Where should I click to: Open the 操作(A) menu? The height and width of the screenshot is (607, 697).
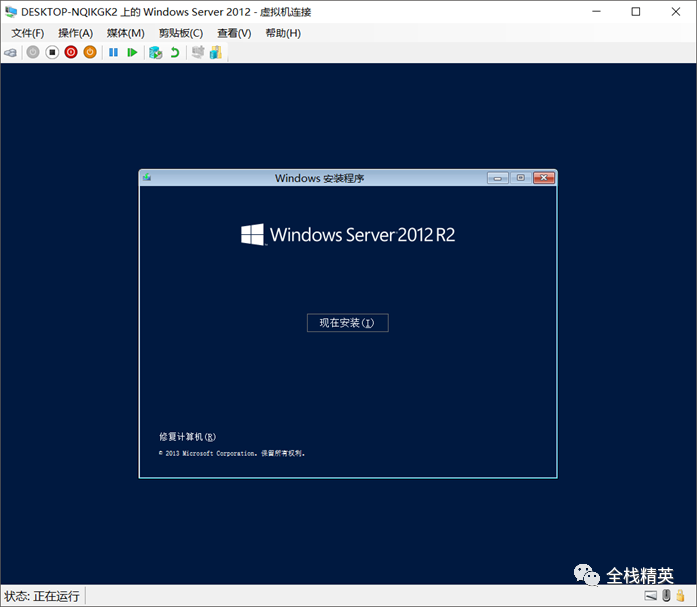tap(76, 33)
